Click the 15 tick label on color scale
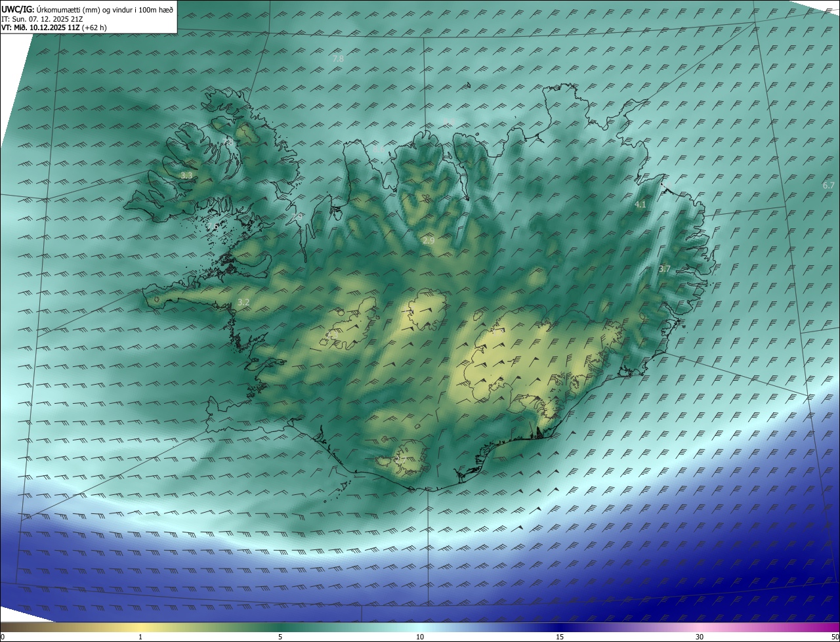The height and width of the screenshot is (642, 840). (x=560, y=637)
